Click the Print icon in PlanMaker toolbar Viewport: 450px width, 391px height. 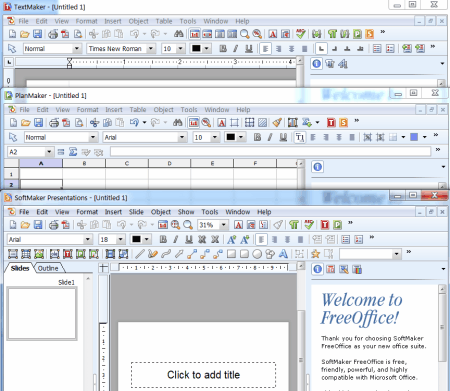pyautogui.click(x=54, y=123)
